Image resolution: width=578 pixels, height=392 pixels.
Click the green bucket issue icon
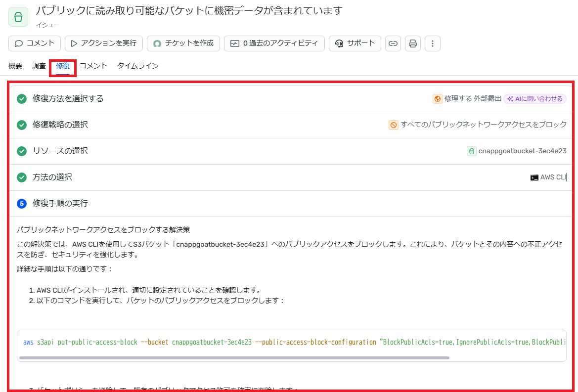coord(18,17)
